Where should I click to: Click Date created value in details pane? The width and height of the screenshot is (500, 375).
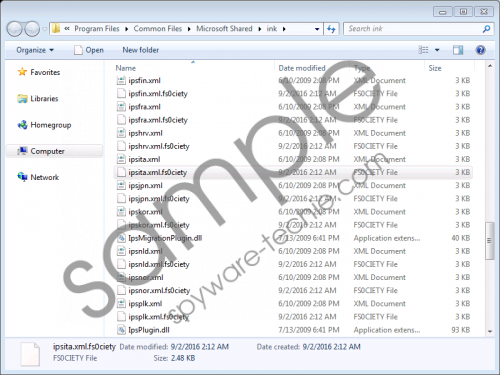pos(332,347)
